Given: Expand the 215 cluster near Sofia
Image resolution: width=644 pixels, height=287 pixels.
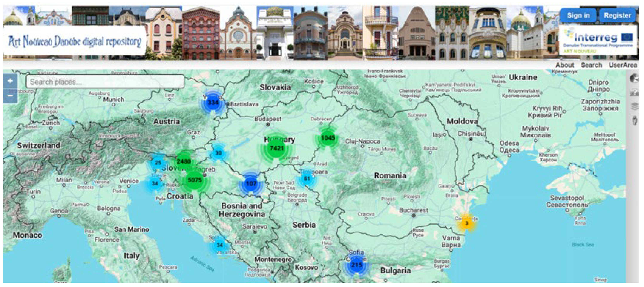Looking at the screenshot, I should tap(356, 265).
